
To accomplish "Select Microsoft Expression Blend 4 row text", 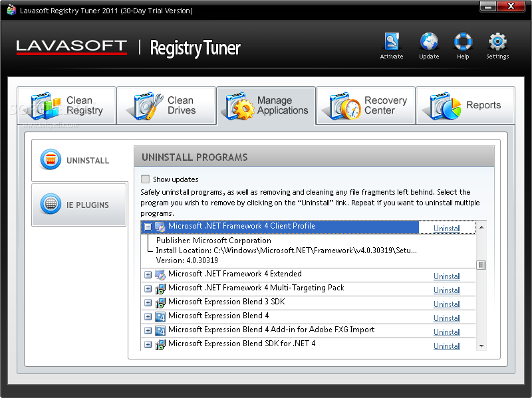I will point(219,316).
